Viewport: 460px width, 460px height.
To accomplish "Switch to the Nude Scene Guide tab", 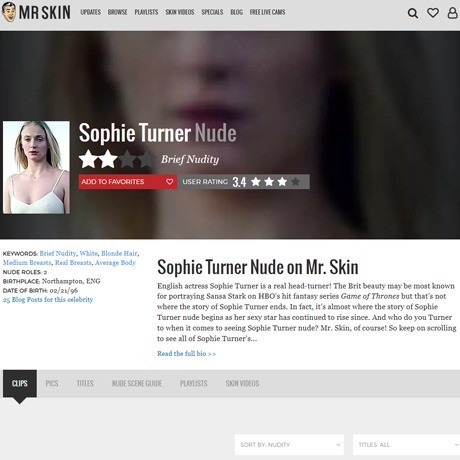I will pyautogui.click(x=137, y=384).
